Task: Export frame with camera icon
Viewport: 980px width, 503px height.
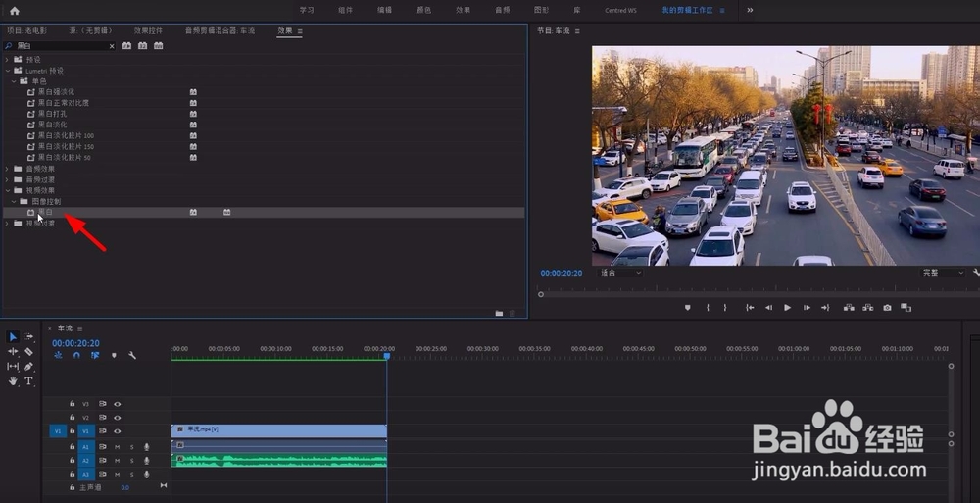Action: point(887,308)
